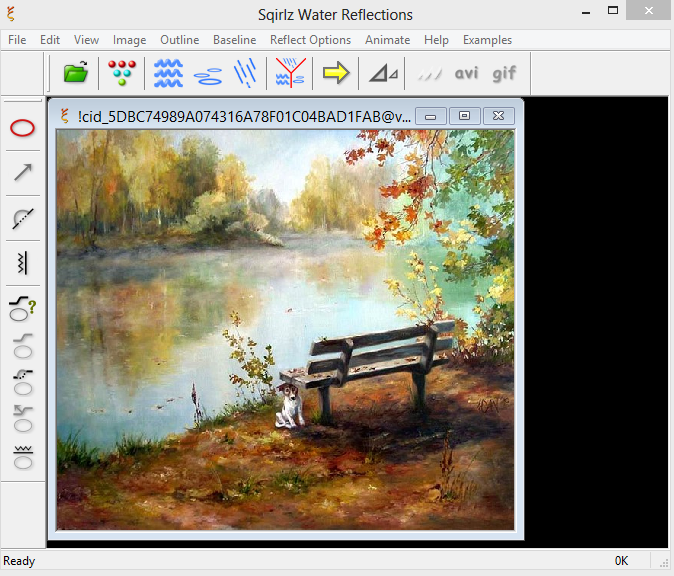Open the Reflect Options menu
674x576 pixels.
[310, 40]
